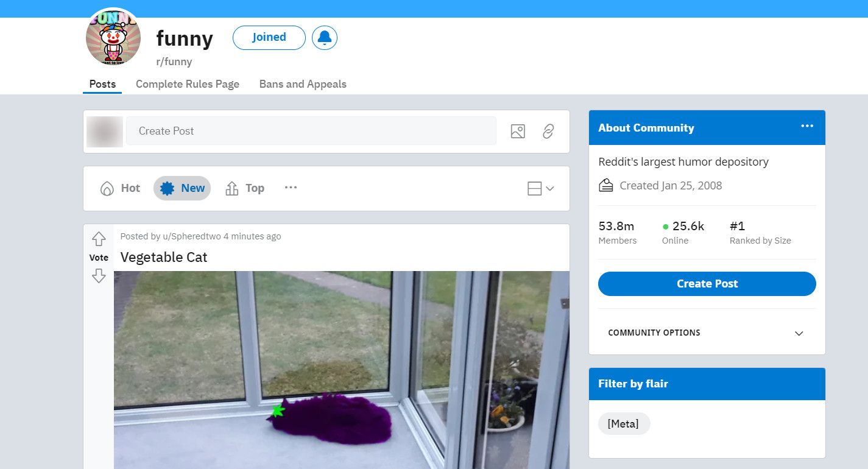868x469 pixels.
Task: Downvote the Vegetable Cat post
Action: click(x=99, y=277)
